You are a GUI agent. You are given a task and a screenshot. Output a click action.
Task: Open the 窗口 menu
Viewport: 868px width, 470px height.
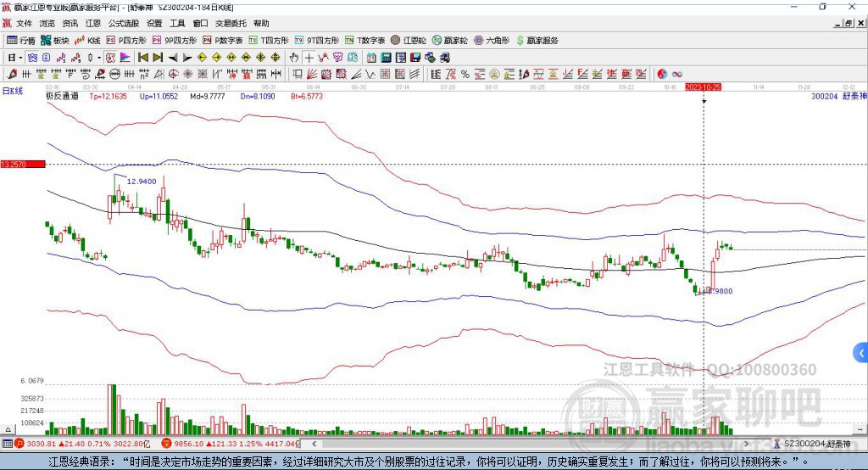coord(200,23)
